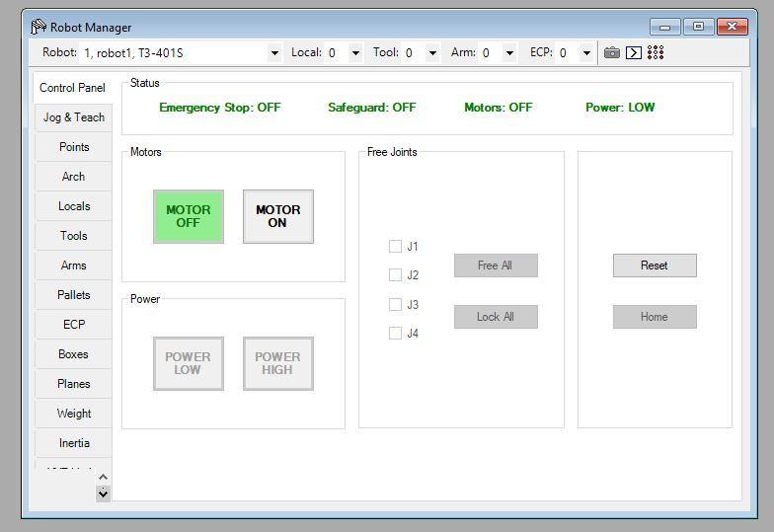Open the Weight tab
The height and width of the screenshot is (532, 774).
pyautogui.click(x=73, y=414)
